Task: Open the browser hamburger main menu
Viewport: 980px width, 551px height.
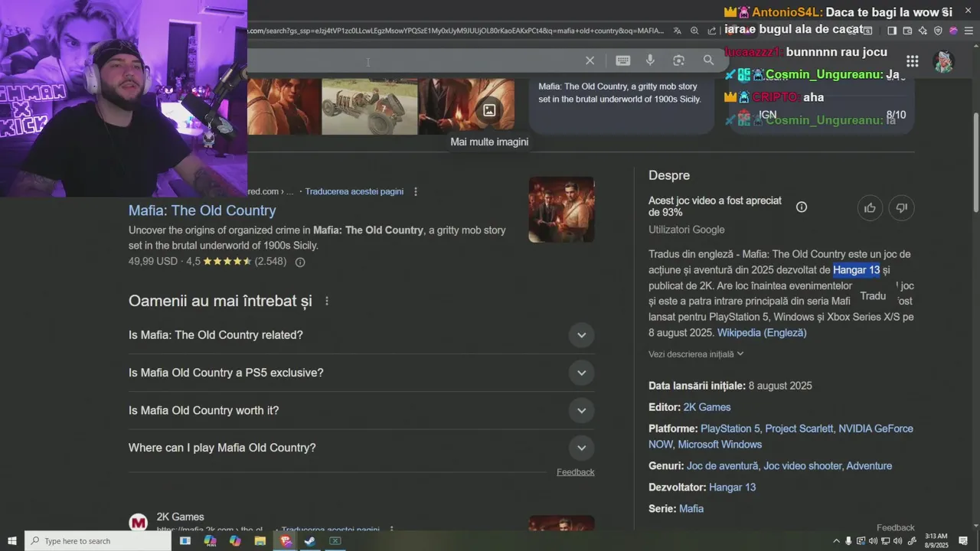Action: tap(969, 31)
